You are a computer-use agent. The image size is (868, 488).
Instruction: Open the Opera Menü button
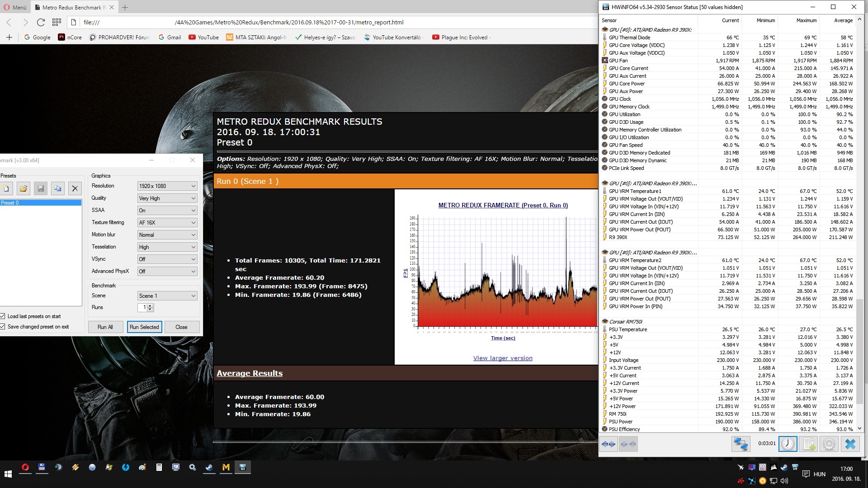14,7
